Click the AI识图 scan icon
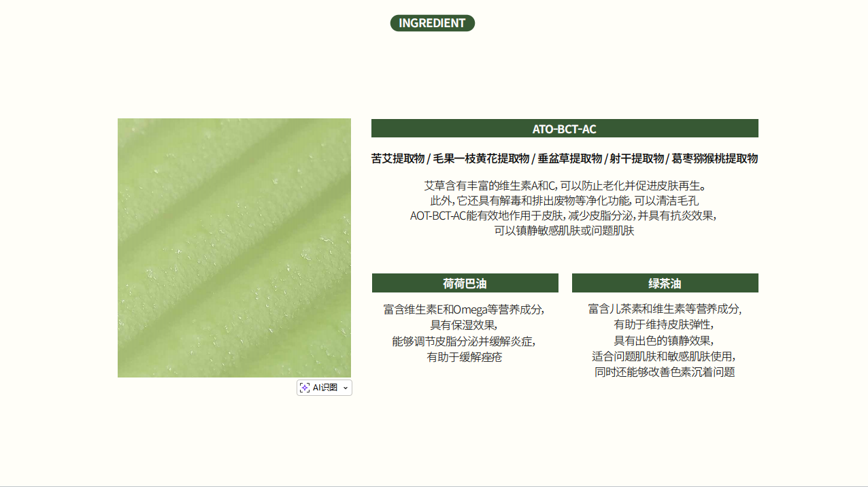868x487 pixels. click(x=305, y=388)
